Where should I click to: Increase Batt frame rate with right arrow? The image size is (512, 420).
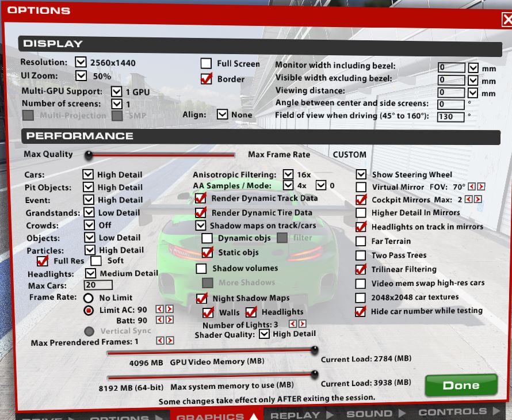click(169, 320)
